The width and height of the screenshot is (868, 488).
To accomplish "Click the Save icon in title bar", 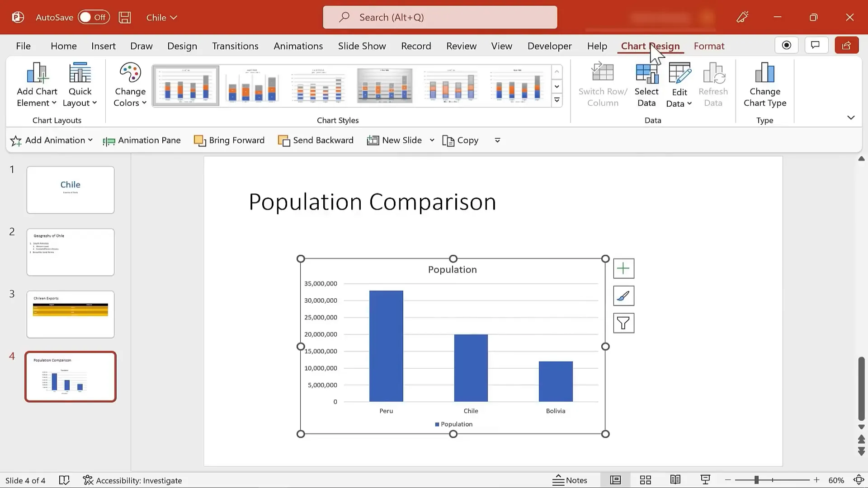I will click(x=125, y=18).
